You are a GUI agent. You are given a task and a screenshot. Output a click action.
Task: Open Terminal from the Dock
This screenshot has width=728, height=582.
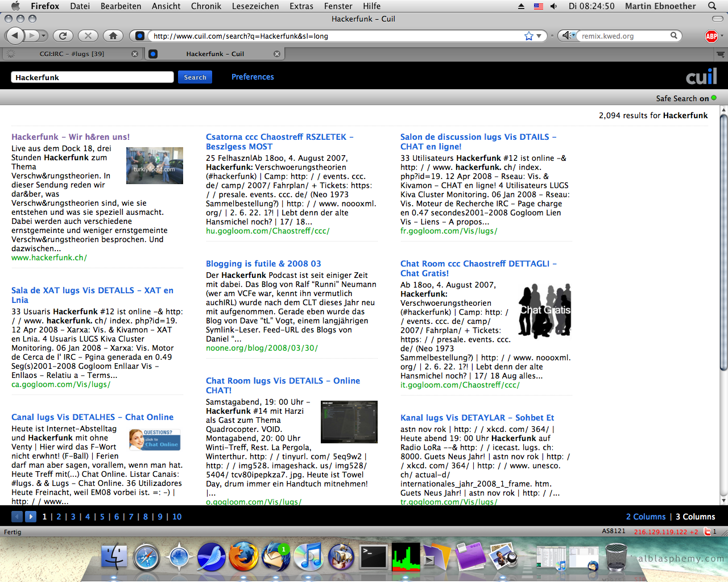374,556
